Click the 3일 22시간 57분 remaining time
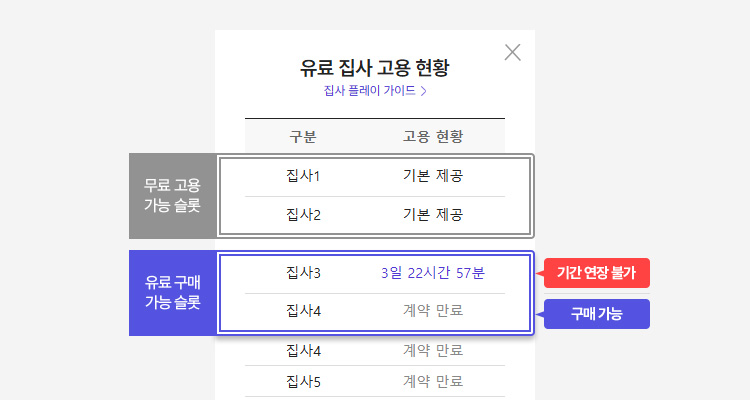 432,273
